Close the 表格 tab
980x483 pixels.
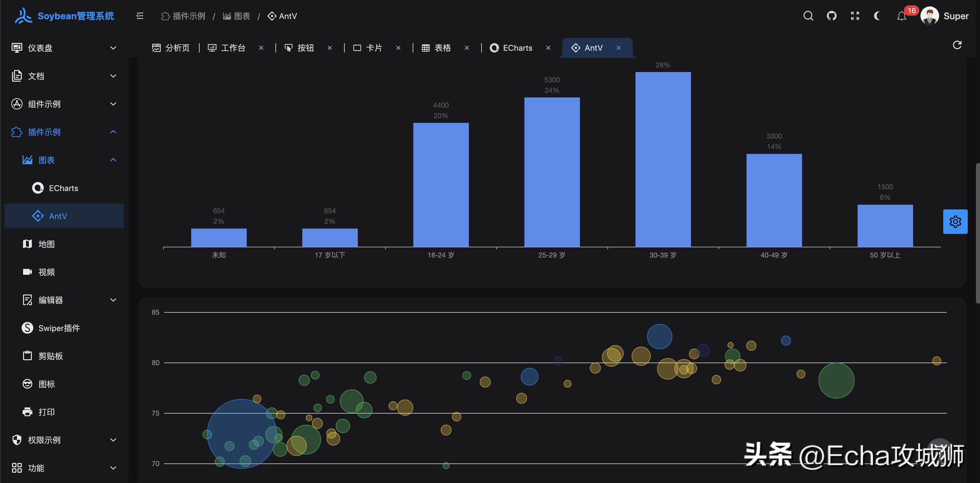[467, 48]
